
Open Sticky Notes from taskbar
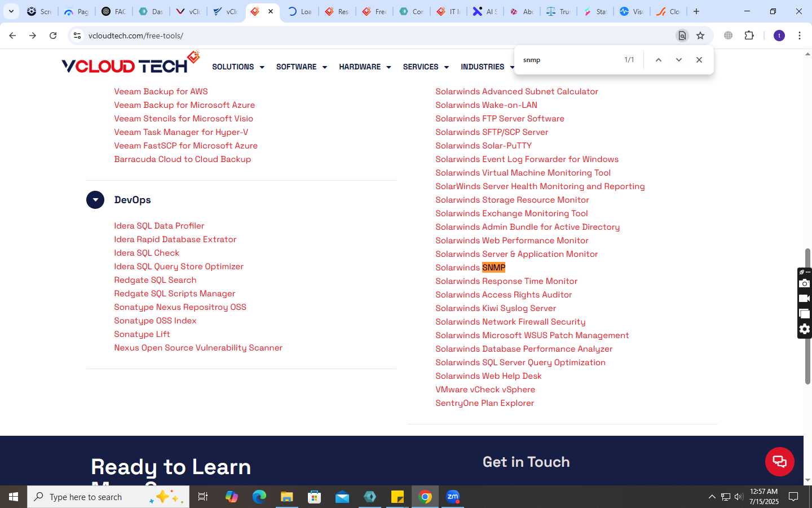tap(398, 497)
